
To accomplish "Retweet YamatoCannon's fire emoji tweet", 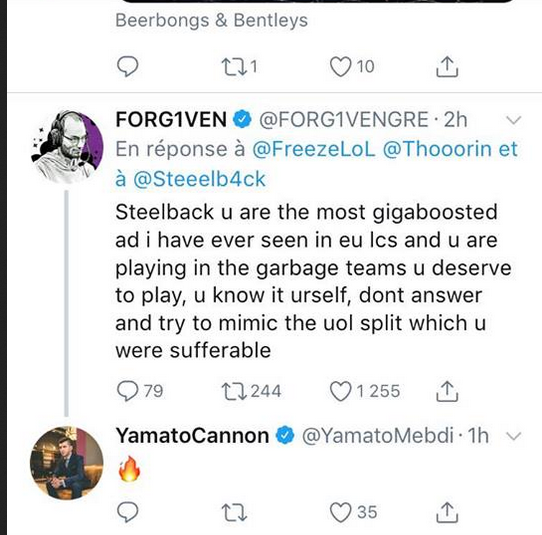I will [x=234, y=512].
